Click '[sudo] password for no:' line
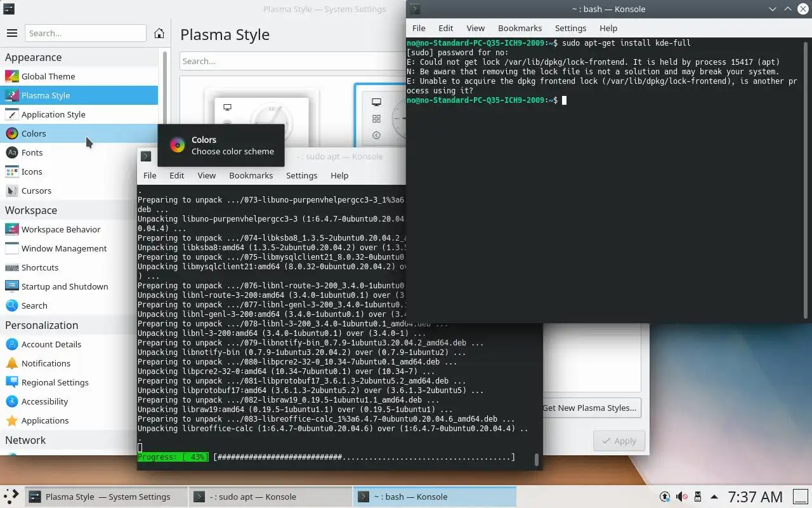Viewport: 812px width, 508px height. (x=457, y=53)
